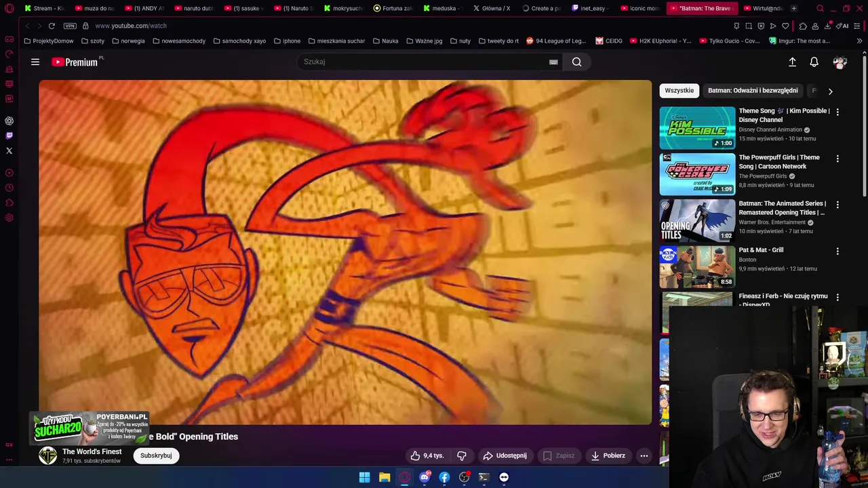This screenshot has width=868, height=488.
Task: Expand the bookmarks bar overflow chevron
Action: [x=859, y=41]
